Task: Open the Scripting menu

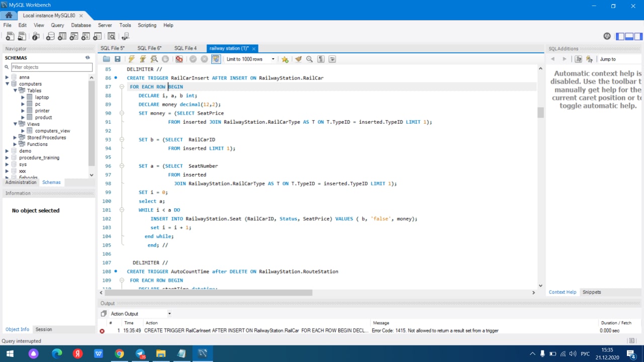Action: coord(147,25)
